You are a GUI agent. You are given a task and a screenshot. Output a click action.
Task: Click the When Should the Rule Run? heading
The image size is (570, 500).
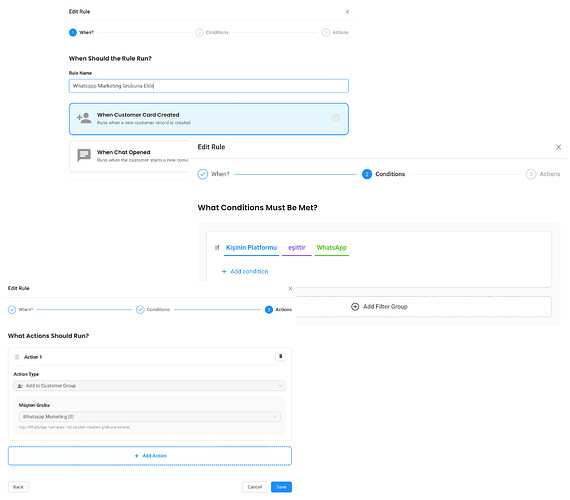110,58
